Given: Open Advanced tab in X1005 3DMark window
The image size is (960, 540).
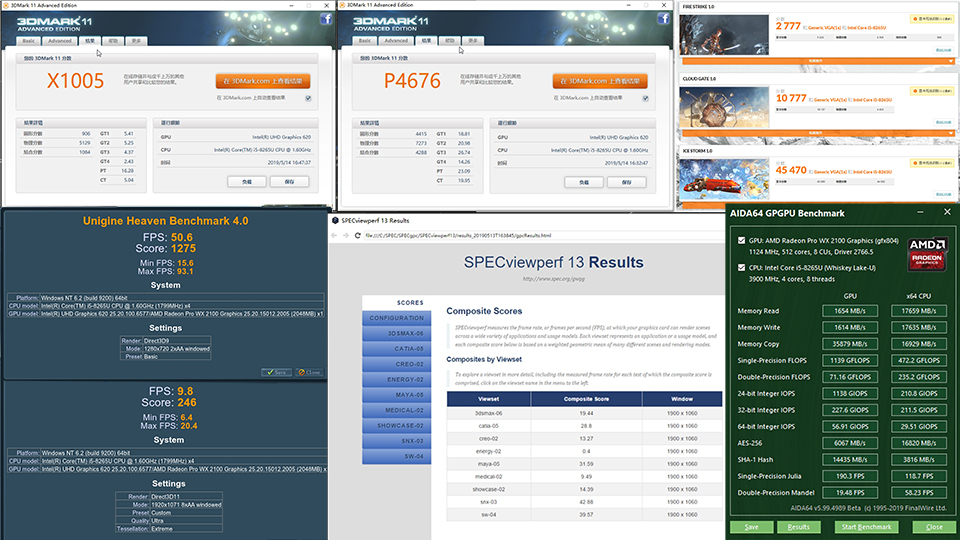Looking at the screenshot, I should pos(60,41).
